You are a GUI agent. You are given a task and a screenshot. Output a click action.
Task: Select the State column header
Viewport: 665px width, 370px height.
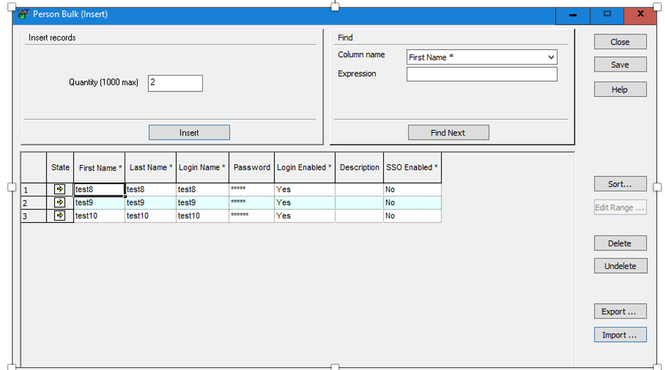coord(60,168)
